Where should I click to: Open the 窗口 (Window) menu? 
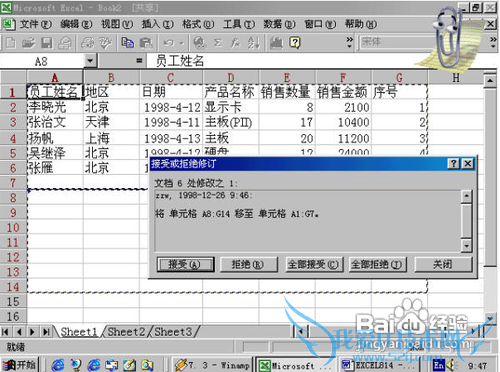point(320,24)
